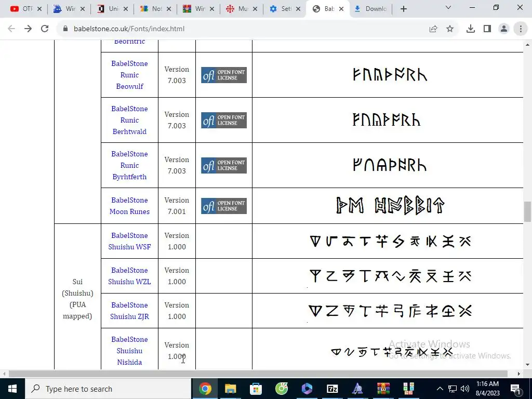The height and width of the screenshot is (399, 532).
Task: Open BabelStone Moon Runes font link
Action: pyautogui.click(x=129, y=206)
